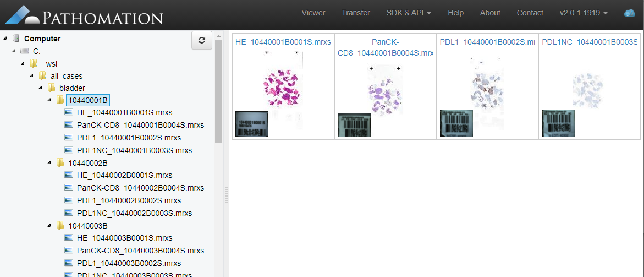
Task: Collapse the _wsi folder node
Action: pyautogui.click(x=23, y=63)
